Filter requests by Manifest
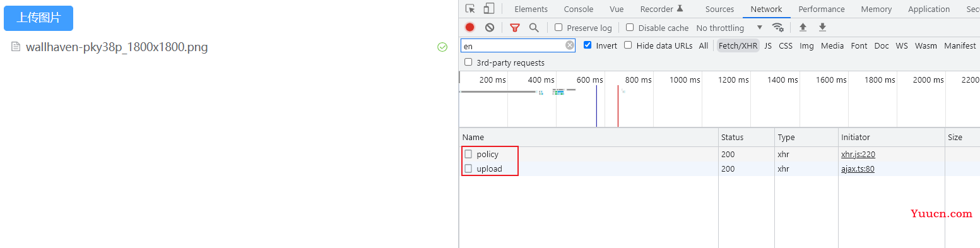Image resolution: width=980 pixels, height=248 pixels. coord(960,45)
